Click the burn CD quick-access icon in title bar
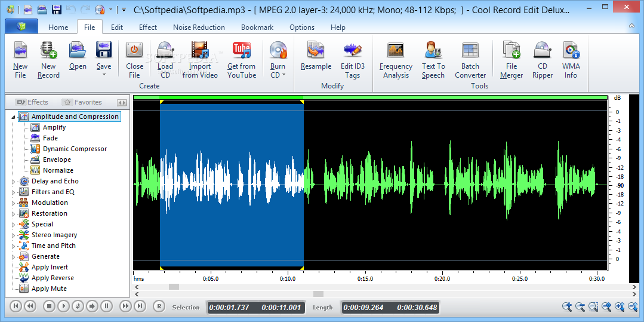644x322 pixels. (x=100, y=9)
